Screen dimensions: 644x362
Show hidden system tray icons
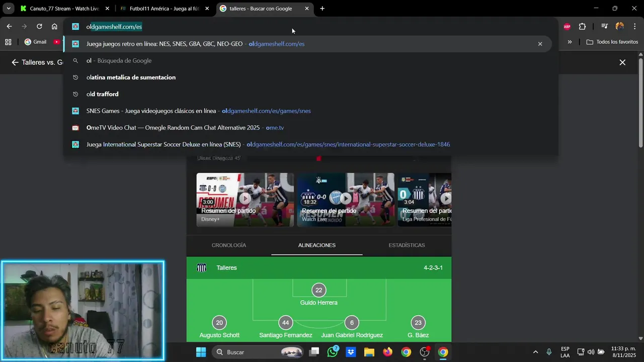click(535, 352)
